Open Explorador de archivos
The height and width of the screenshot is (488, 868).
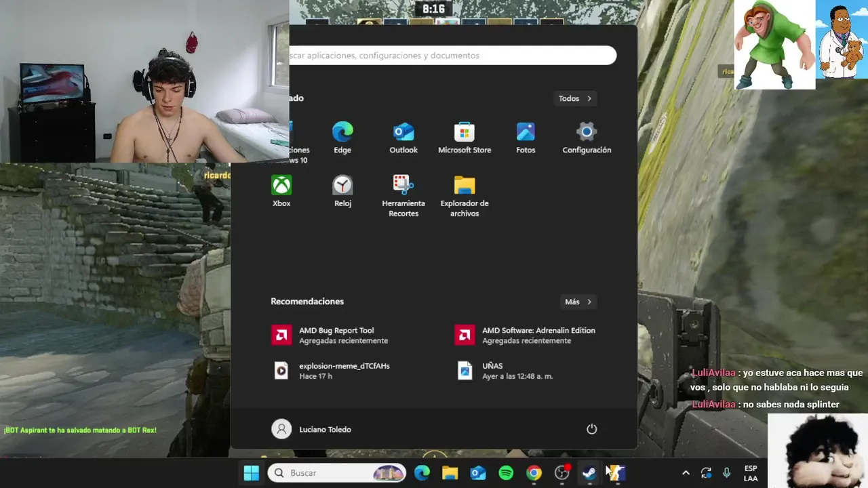pyautogui.click(x=465, y=196)
